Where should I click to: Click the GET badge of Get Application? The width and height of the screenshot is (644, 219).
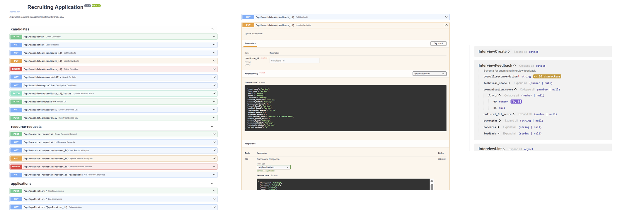[x=16, y=207]
